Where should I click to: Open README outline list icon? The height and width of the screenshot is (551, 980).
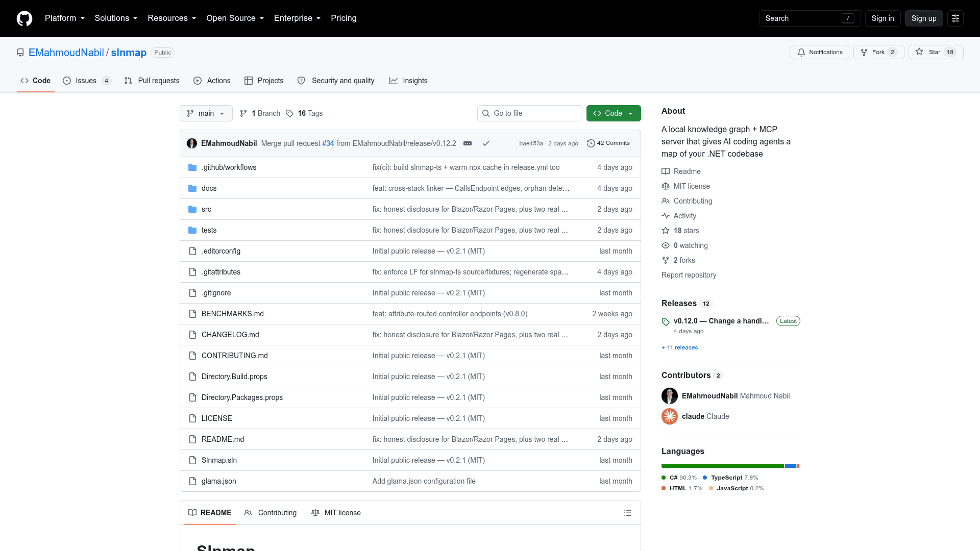(x=628, y=513)
